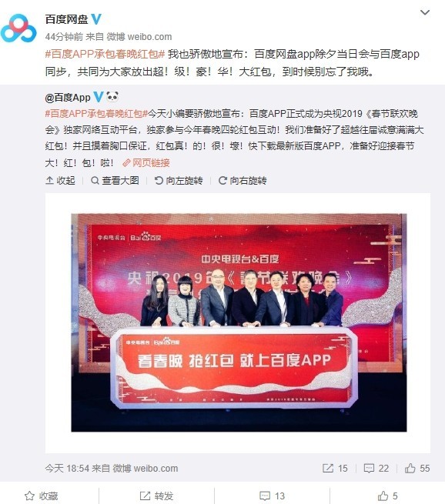445x504 pixels.
Task: Collapse the image with 收起
Action: [60, 181]
